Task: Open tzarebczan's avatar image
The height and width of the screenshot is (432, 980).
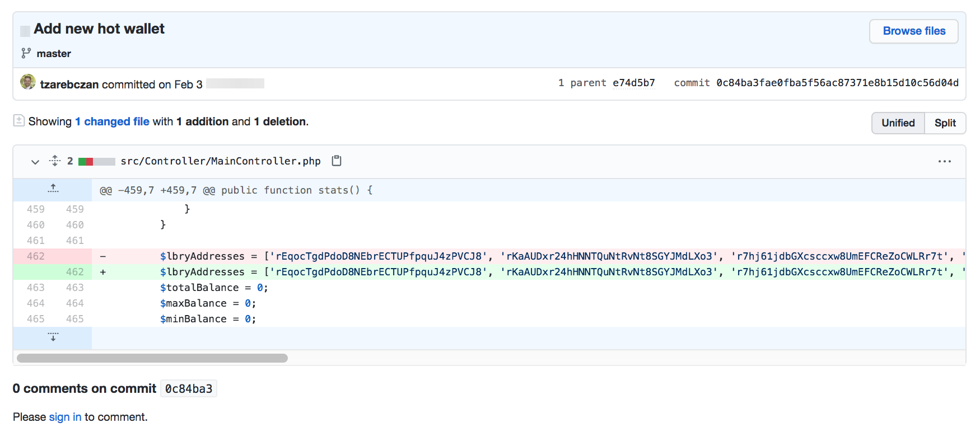Action: (28, 82)
